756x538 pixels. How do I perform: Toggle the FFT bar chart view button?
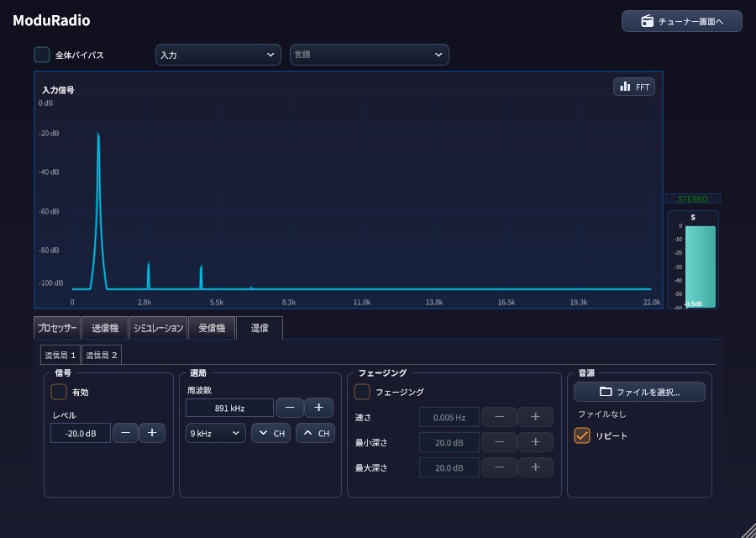tap(634, 87)
